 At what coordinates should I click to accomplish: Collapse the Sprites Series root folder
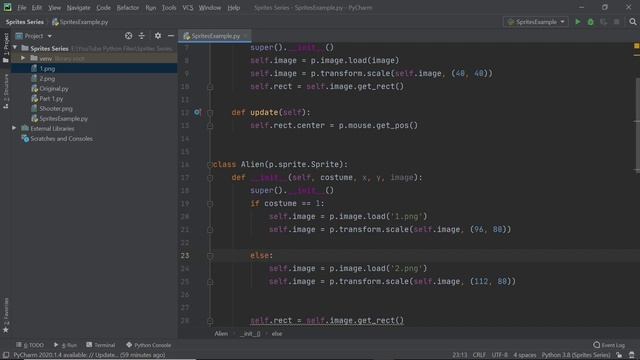[x=15, y=48]
